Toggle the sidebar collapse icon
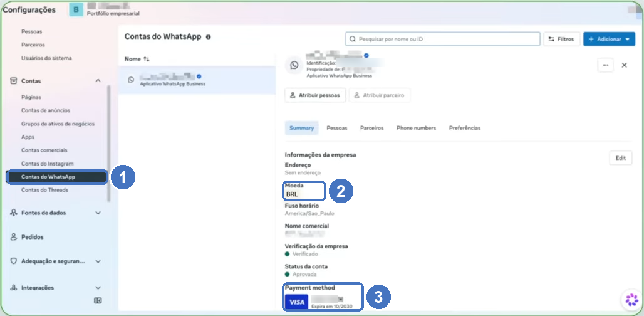Viewport: 644px width, 316px height. pyautogui.click(x=98, y=301)
